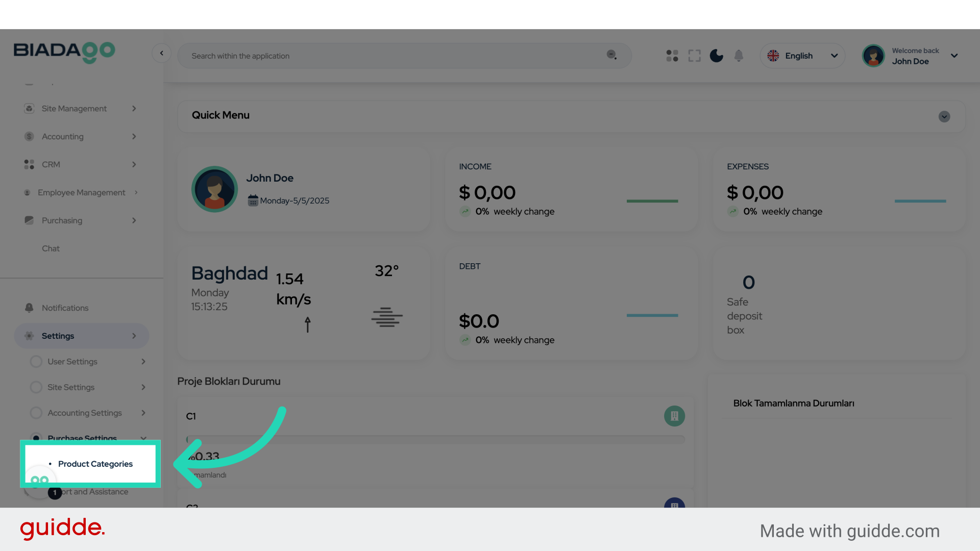Toggle dark mode moon icon

click(x=717, y=56)
